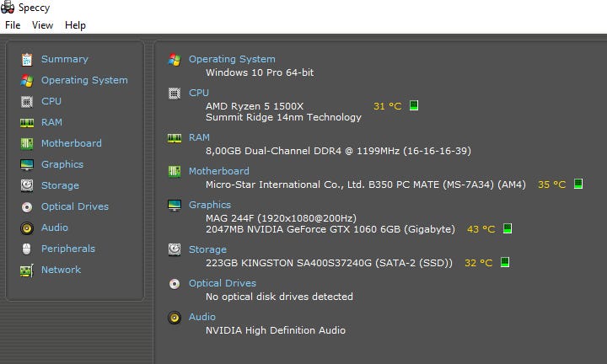The width and height of the screenshot is (607, 364).
Task: Click No optical disk drives detected text
Action: [x=279, y=297]
